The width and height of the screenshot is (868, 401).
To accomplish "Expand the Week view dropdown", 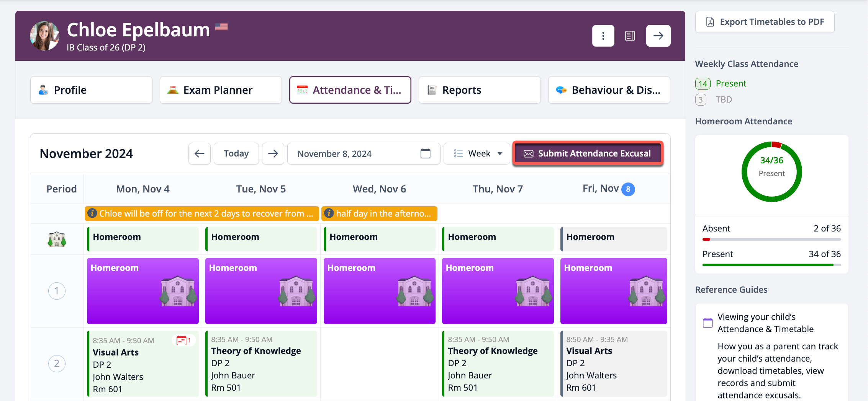I will coord(477,154).
